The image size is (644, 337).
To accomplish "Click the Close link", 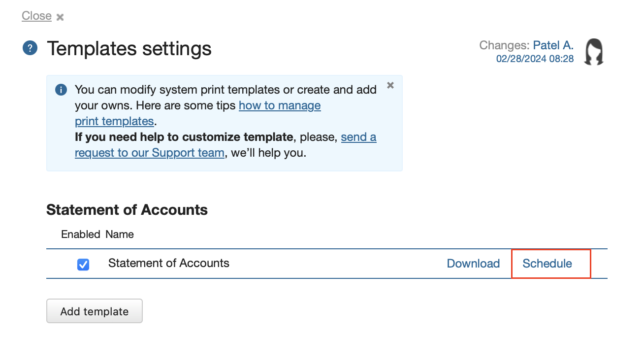I will point(36,16).
